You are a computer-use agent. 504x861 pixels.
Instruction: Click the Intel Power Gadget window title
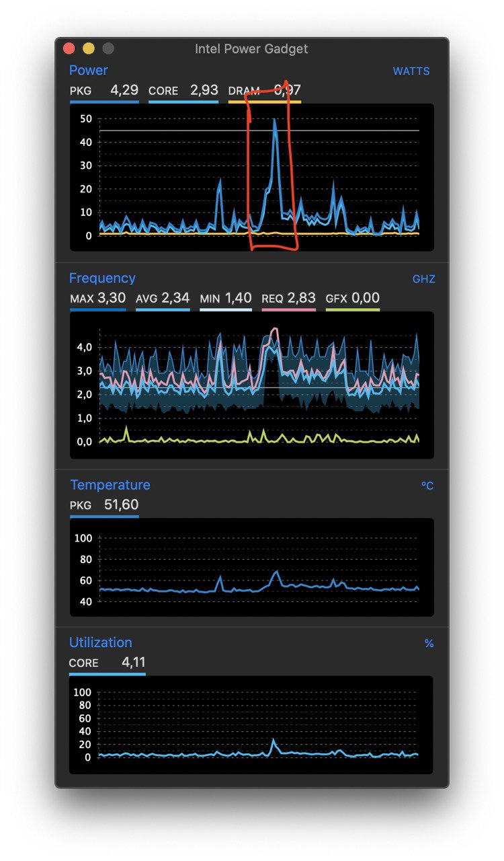point(251,49)
